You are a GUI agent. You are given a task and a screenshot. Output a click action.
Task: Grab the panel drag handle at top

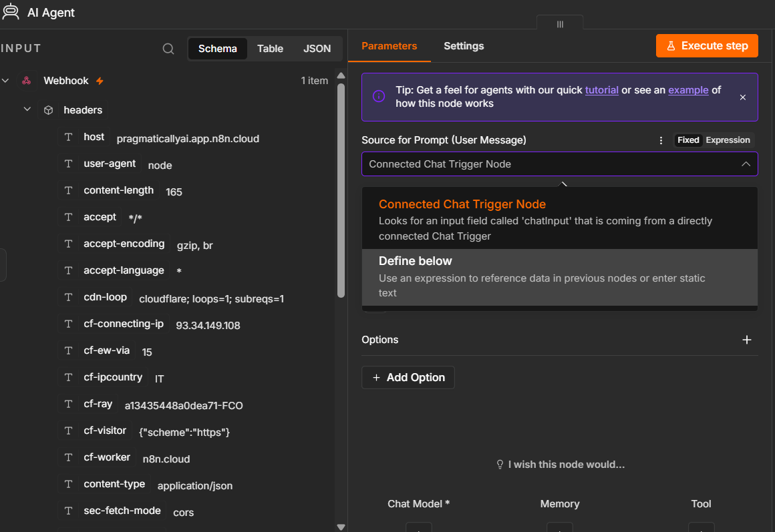click(x=560, y=24)
